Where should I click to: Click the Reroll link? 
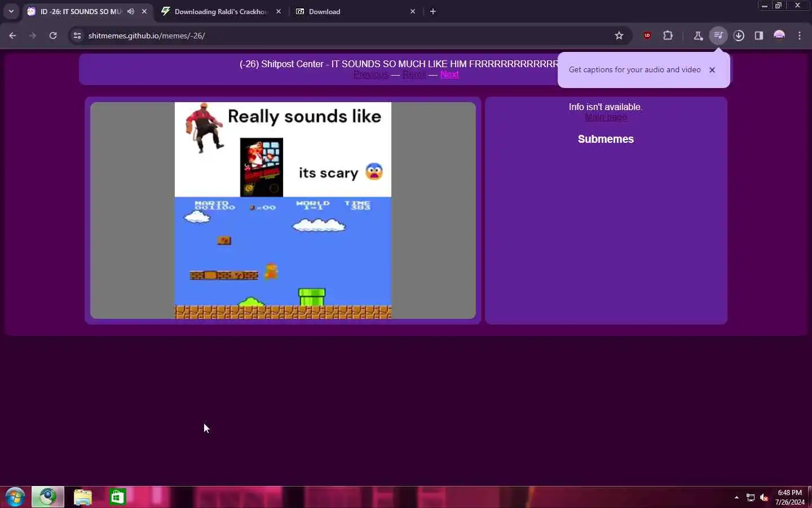(x=414, y=75)
